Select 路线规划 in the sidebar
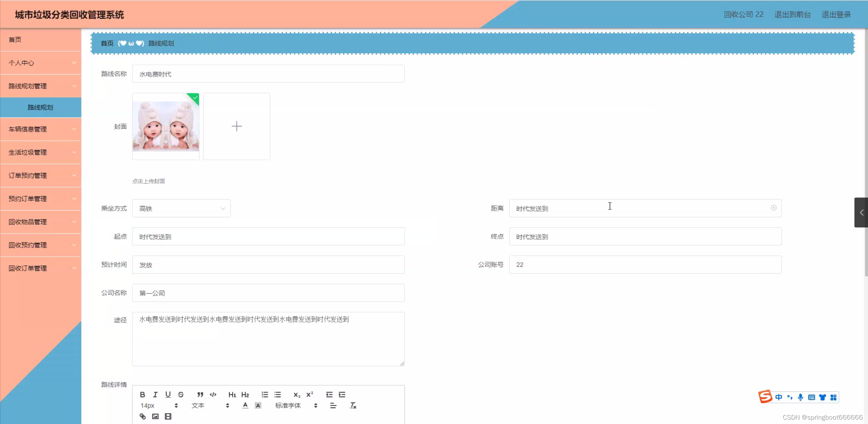The image size is (868, 424). pyautogui.click(x=40, y=107)
